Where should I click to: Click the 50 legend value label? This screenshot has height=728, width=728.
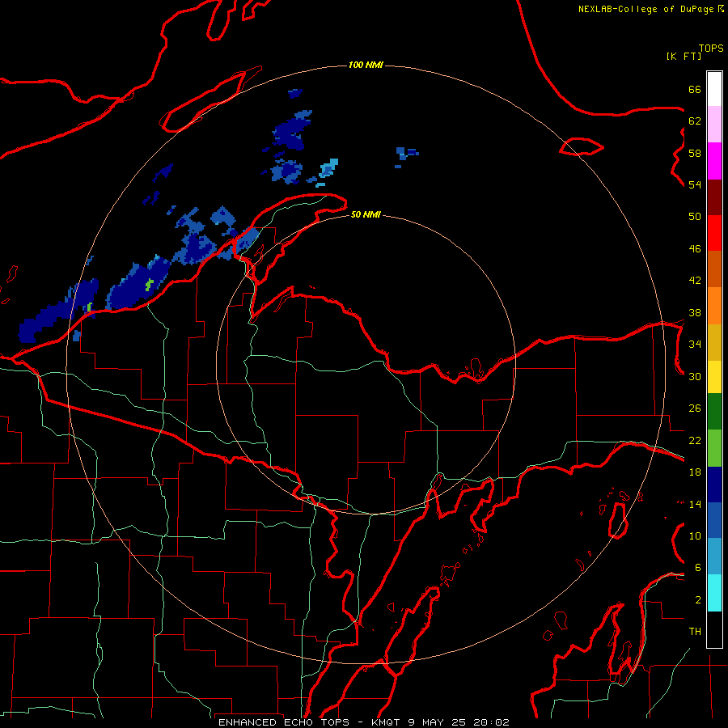[x=695, y=217]
